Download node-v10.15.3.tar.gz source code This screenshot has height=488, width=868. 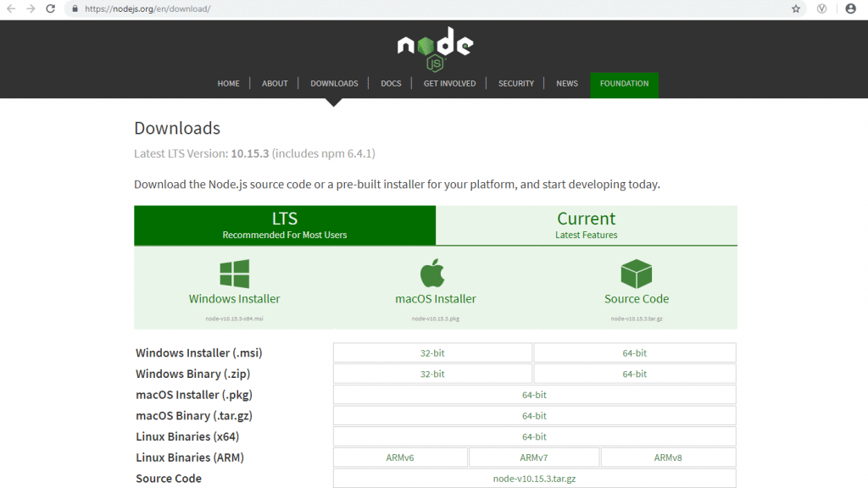tap(534, 478)
